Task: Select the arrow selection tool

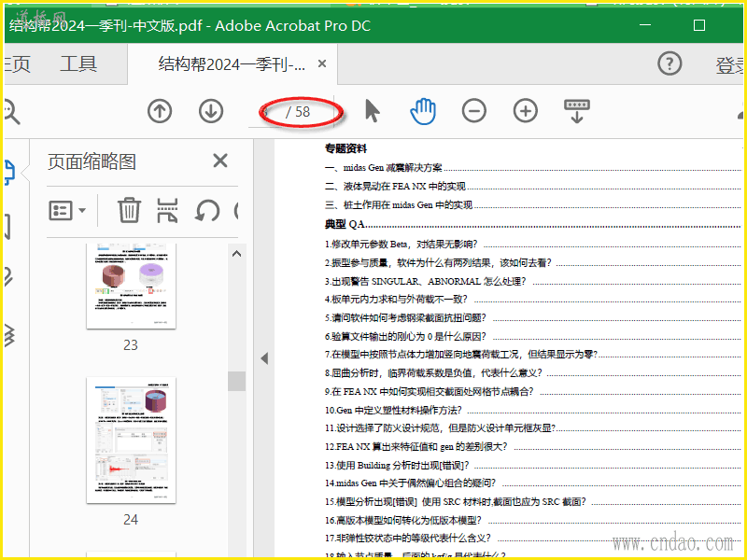Action: point(372,111)
